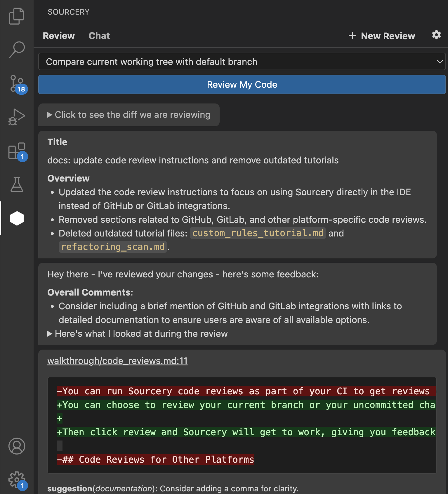Click the 'Overview' heading
Viewport: 448px width, 494px height.
coord(68,178)
